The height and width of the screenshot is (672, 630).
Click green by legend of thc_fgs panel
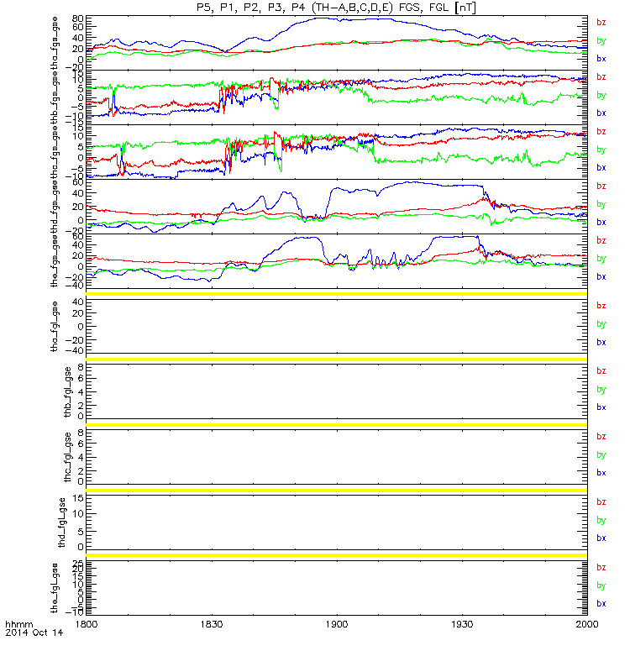(x=601, y=150)
